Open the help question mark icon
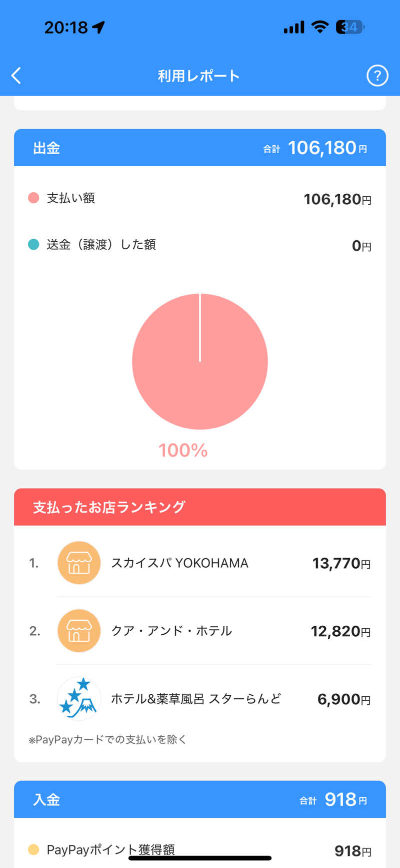The width and height of the screenshot is (400, 868). click(377, 76)
